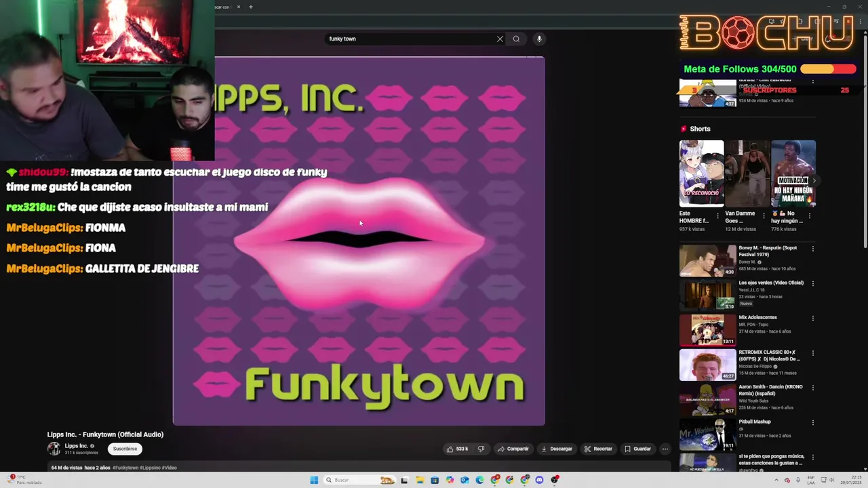Open Microsoft Store from the taskbar
Screen dimensions: 868x488
435,480
